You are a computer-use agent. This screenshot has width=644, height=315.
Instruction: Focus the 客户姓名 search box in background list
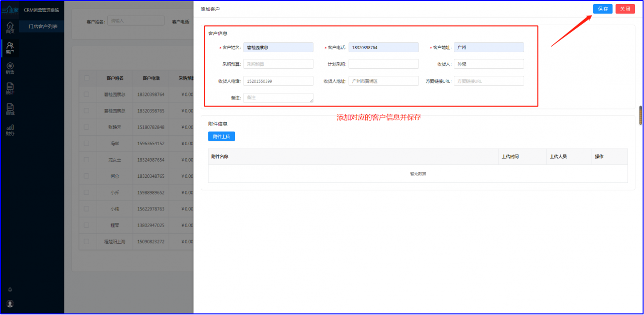point(136,21)
